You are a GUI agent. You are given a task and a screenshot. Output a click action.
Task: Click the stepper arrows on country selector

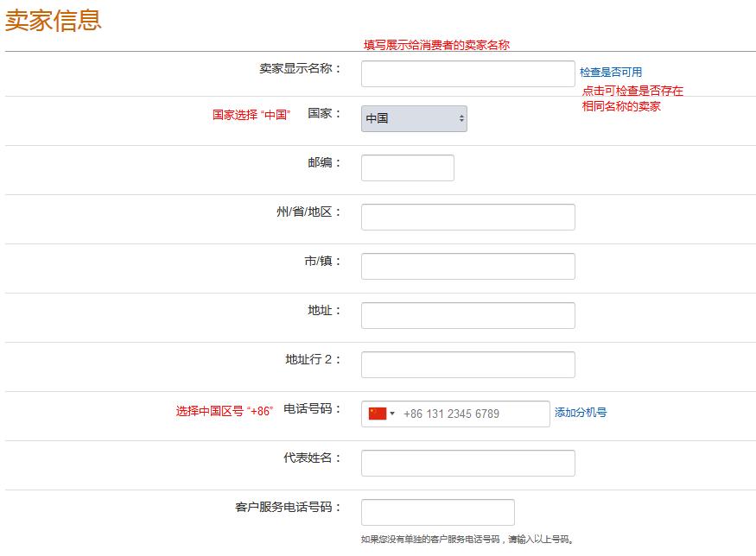[x=460, y=119]
